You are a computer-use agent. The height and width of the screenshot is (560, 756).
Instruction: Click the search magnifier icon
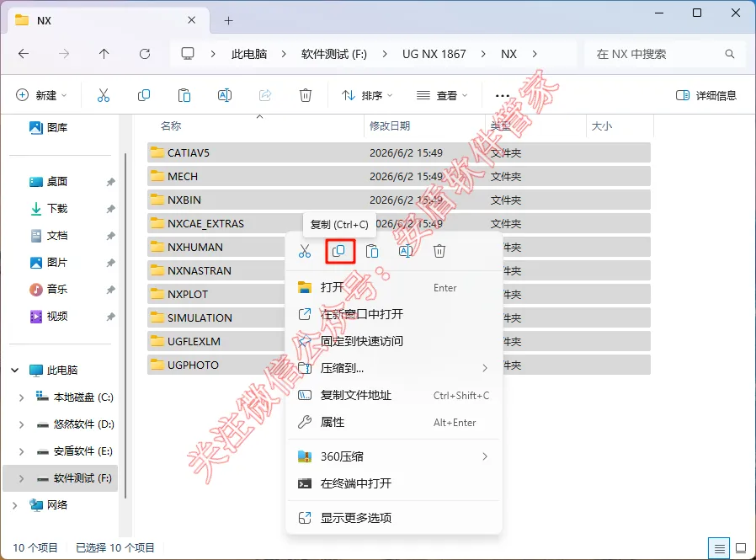coord(730,54)
